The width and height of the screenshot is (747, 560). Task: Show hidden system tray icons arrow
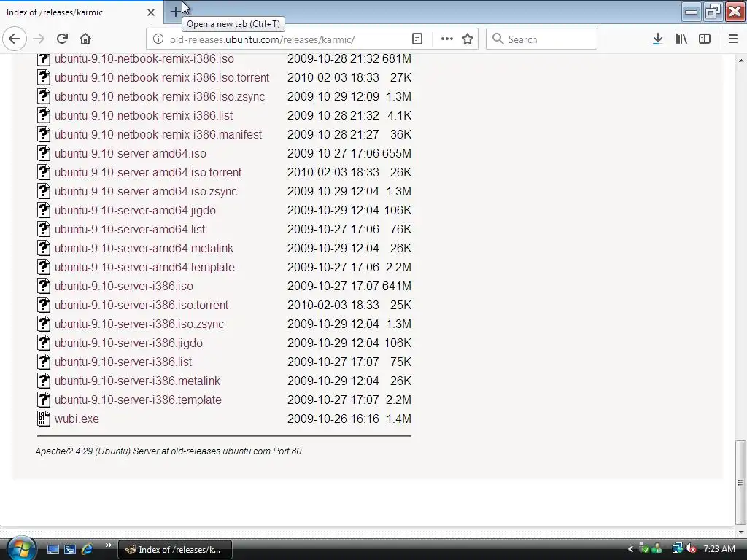click(630, 550)
